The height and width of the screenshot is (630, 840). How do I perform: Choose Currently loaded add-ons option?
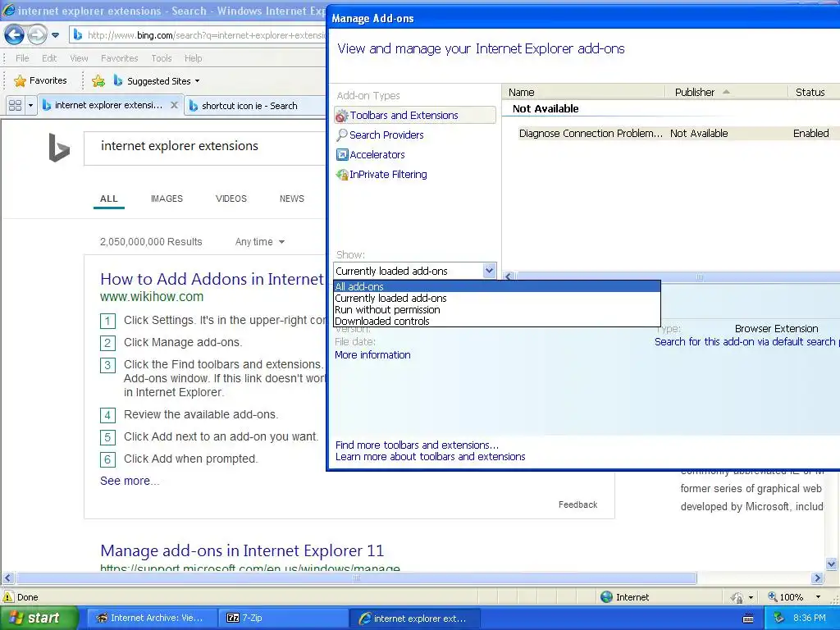[x=496, y=299]
